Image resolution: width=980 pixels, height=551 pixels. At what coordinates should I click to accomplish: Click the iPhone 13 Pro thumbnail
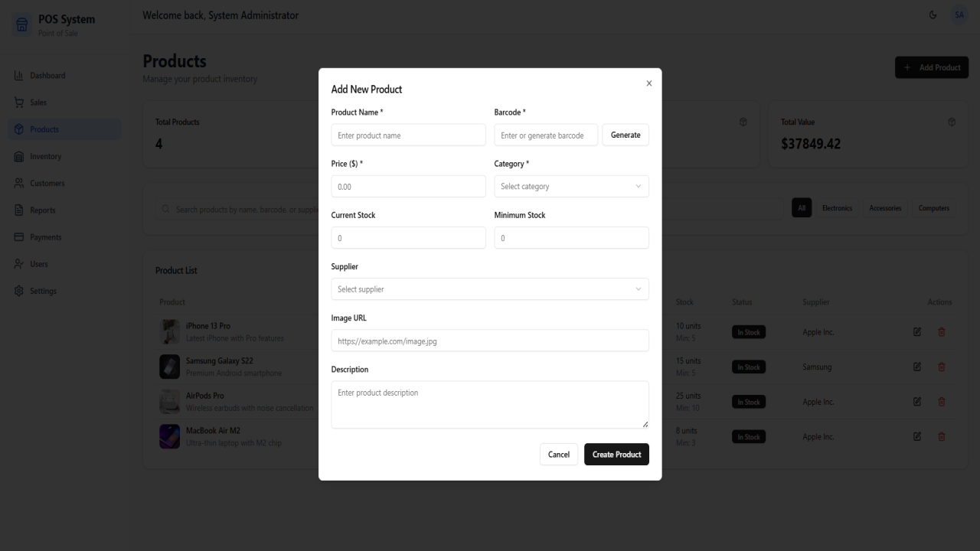point(169,332)
